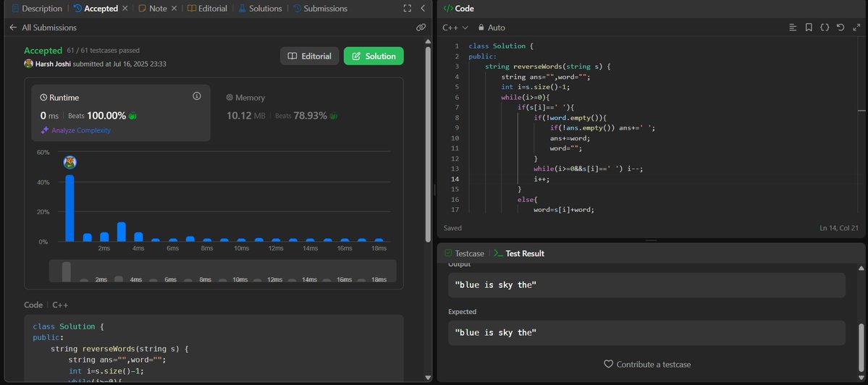Switch to the Testcase tab
Viewport: 868px width, 385px height.
click(x=464, y=253)
